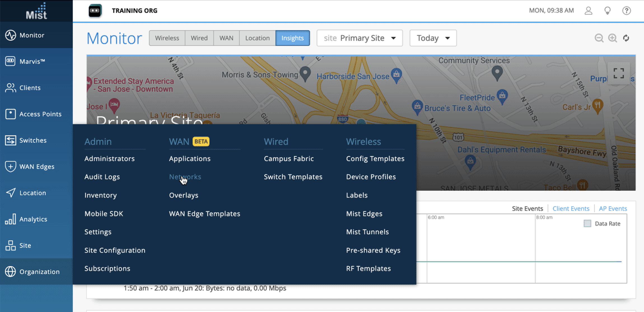Screen dimensions: 644x312
Task: Click the zoom in magnifier icon
Action: pyautogui.click(x=612, y=38)
